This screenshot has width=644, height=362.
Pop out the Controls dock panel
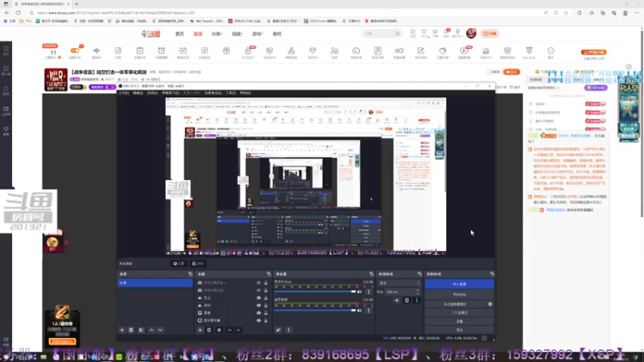(x=492, y=274)
